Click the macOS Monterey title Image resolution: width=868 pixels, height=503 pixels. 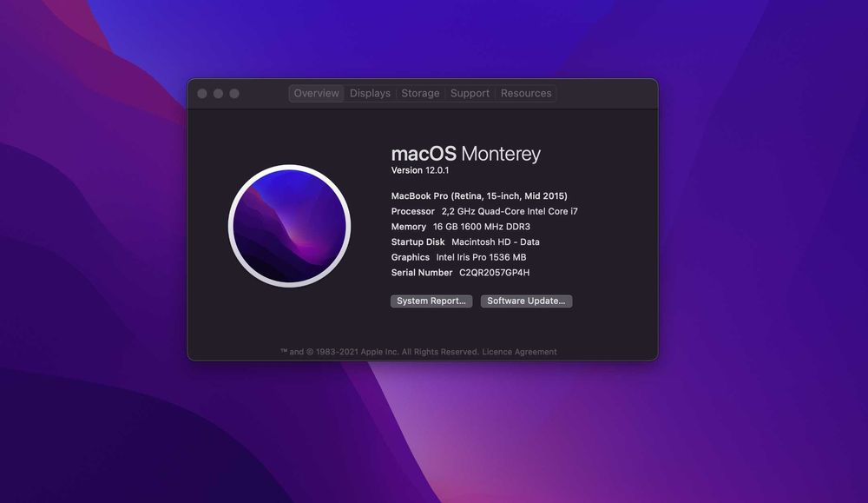[465, 154]
